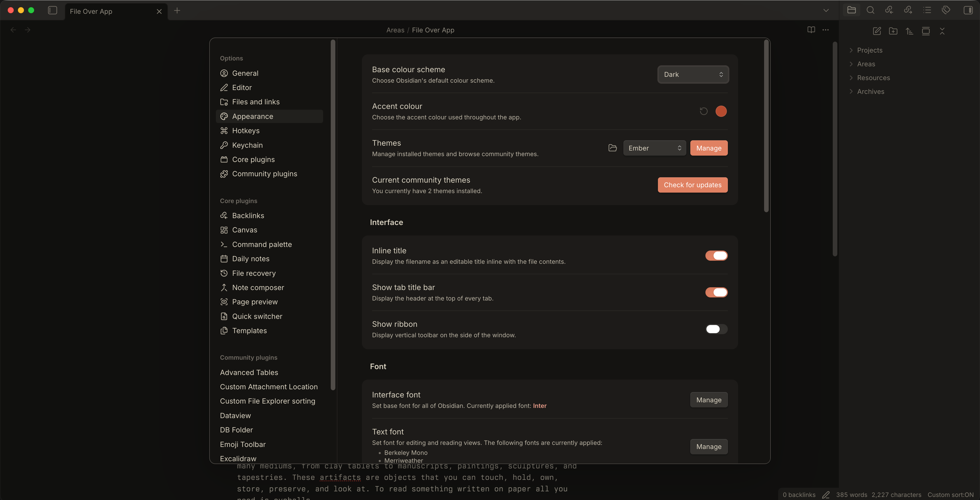The width and height of the screenshot is (980, 500).
Task: Navigate forward with the right arrow
Action: [27, 30]
